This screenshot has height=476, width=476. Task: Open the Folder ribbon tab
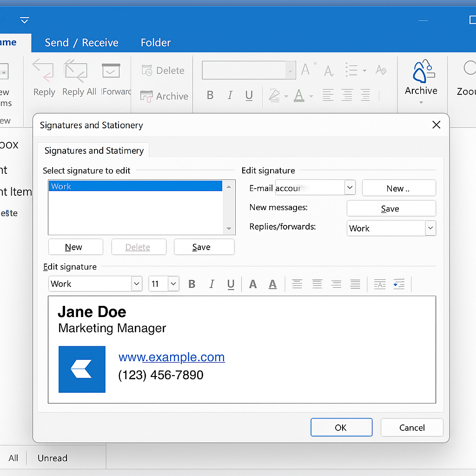(x=156, y=43)
